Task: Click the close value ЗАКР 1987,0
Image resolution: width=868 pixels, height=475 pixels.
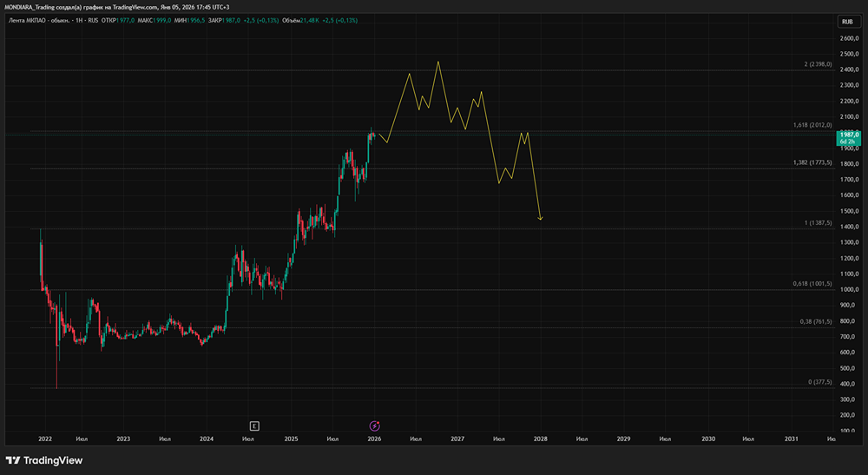Action: tap(224, 21)
